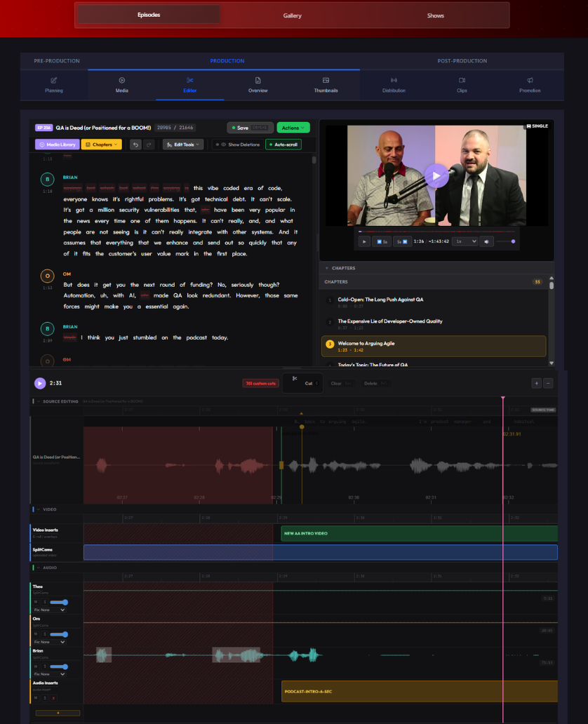Viewport: 588px width, 724px height.
Task: Click Brian's avatar at 1:18
Action: pyautogui.click(x=47, y=179)
